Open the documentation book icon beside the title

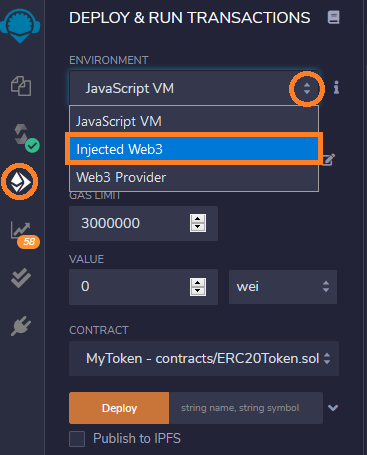pos(333,17)
